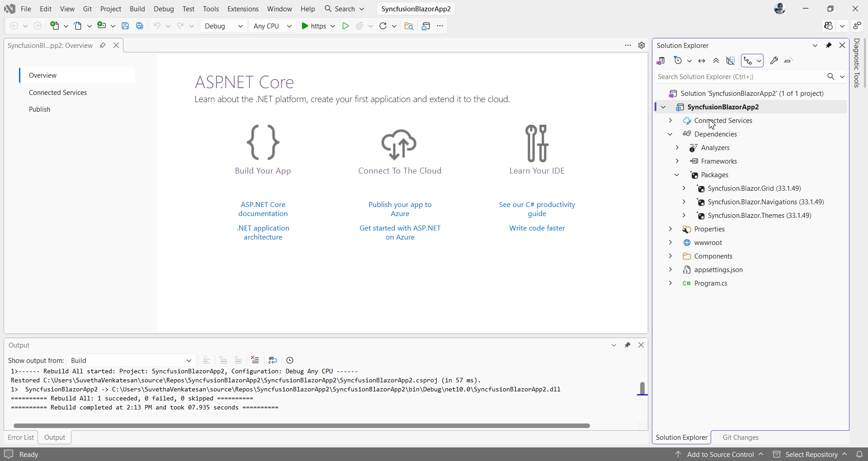Open the Show output from Build dropdown
868x461 pixels.
(131, 360)
